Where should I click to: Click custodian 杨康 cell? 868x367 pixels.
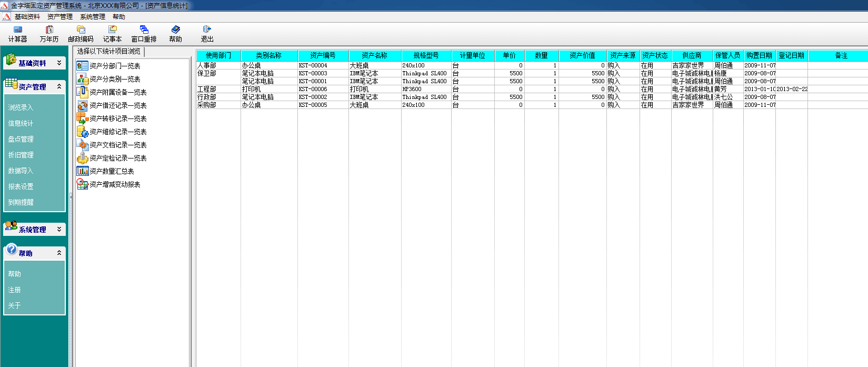(728, 74)
